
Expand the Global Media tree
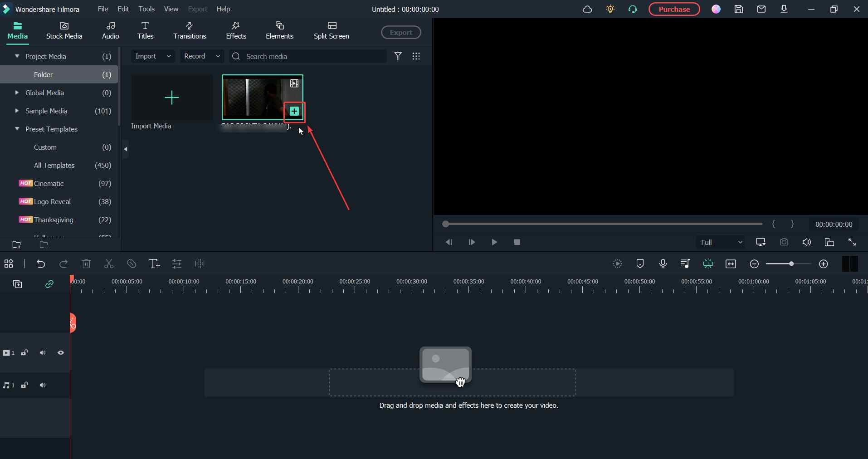pos(17,93)
